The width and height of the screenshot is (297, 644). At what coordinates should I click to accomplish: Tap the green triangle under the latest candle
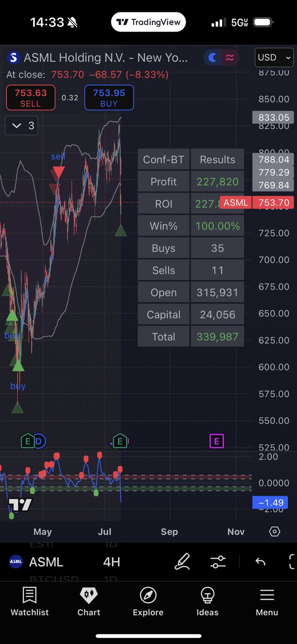pyautogui.click(x=121, y=230)
